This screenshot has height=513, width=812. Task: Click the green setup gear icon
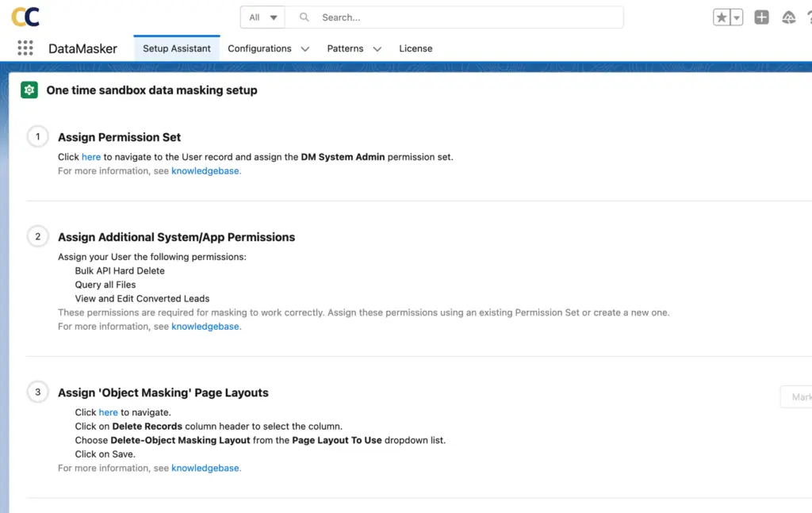coord(29,90)
